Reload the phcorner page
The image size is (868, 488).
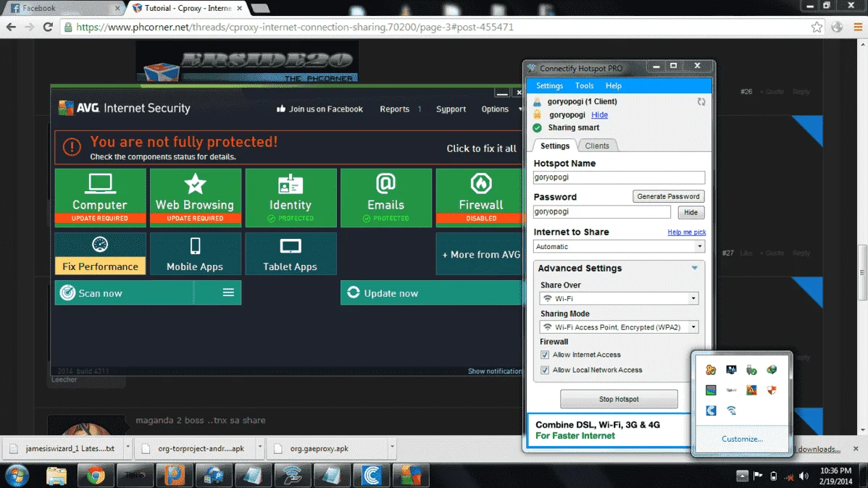[x=48, y=27]
